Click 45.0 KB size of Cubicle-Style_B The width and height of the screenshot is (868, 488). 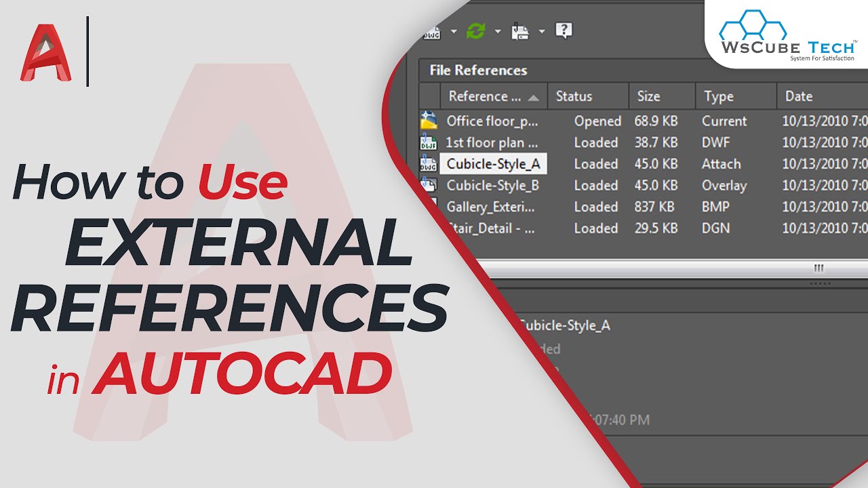[656, 185]
